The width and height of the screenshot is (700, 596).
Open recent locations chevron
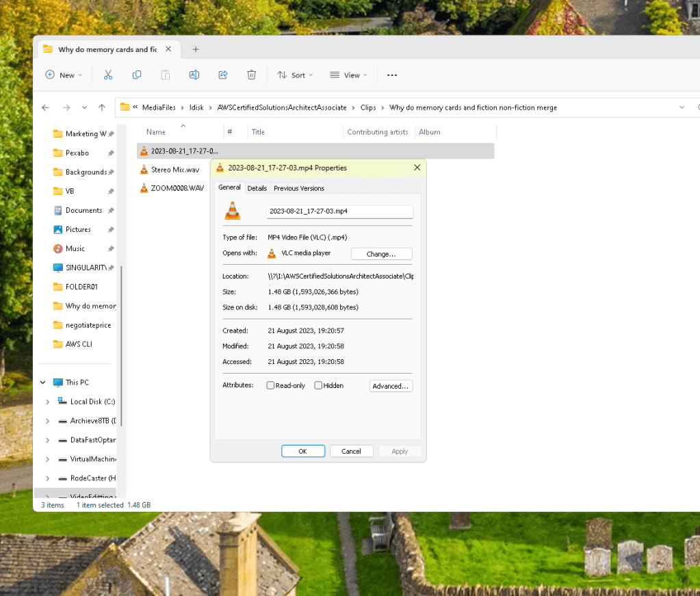pyautogui.click(x=84, y=107)
